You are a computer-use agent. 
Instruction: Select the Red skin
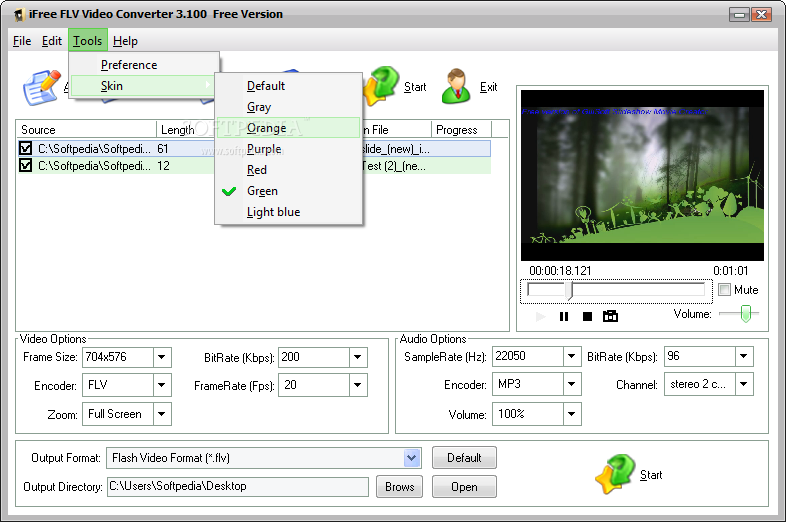pyautogui.click(x=288, y=170)
